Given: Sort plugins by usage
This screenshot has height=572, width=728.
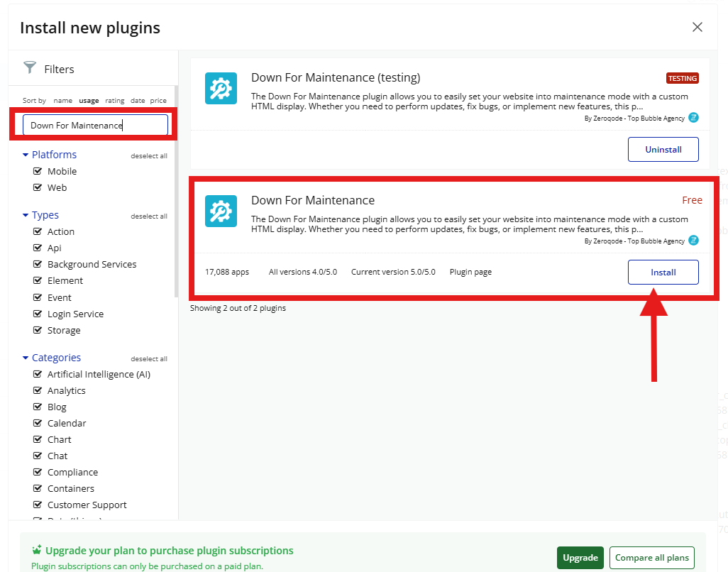Looking at the screenshot, I should 89,100.
